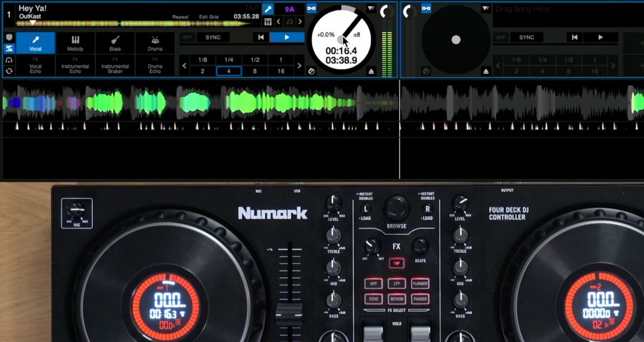Jump to track start on deck 1
This screenshot has height=342, width=644.
click(261, 37)
